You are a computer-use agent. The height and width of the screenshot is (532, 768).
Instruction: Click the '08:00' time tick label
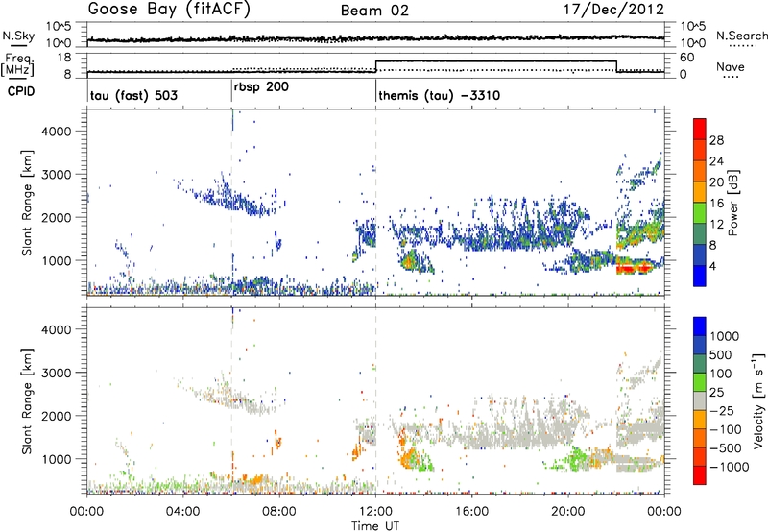[279, 512]
